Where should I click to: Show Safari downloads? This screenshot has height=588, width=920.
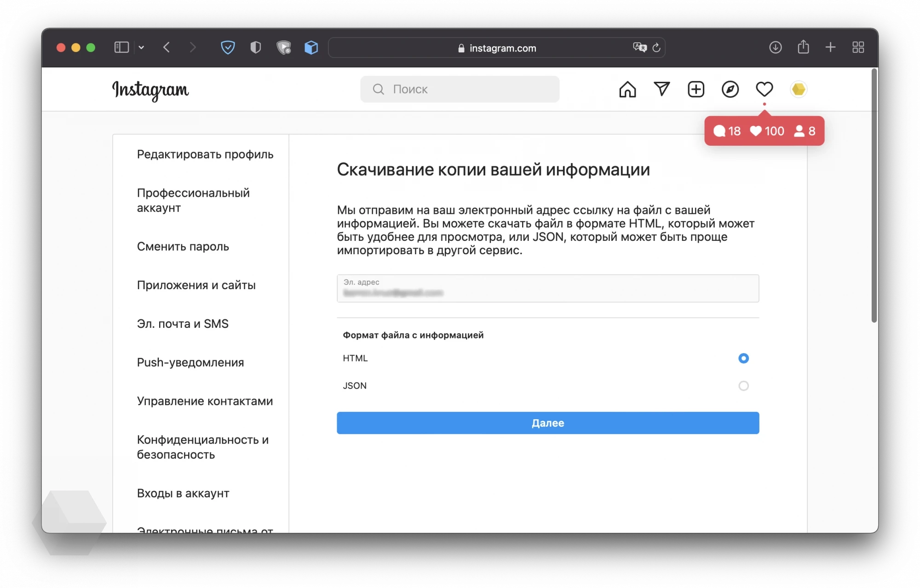tap(776, 47)
